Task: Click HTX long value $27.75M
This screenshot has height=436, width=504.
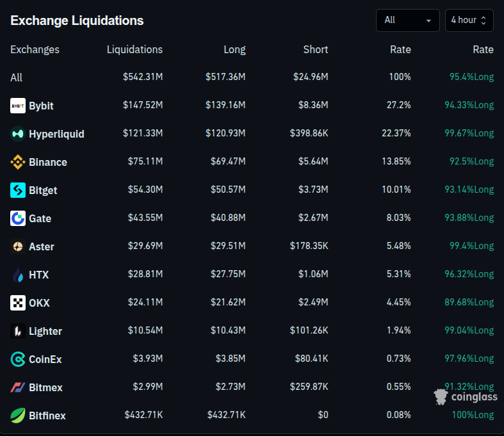Action: [228, 274]
